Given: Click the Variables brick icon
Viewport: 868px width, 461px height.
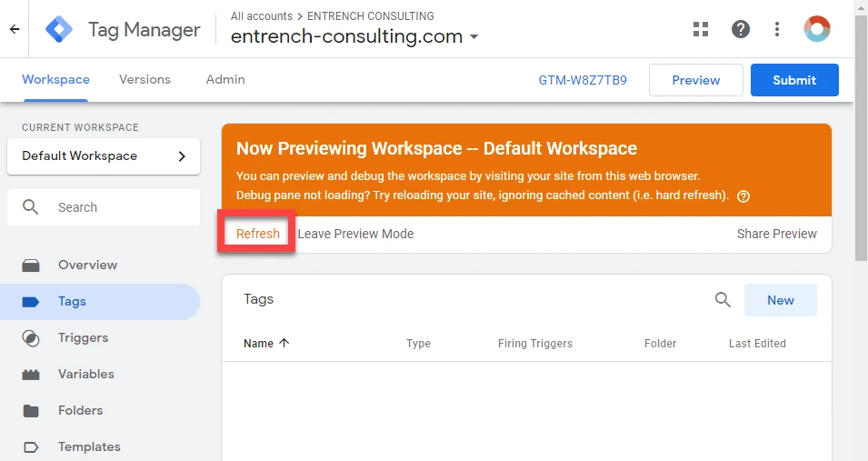Looking at the screenshot, I should pyautogui.click(x=30, y=375).
